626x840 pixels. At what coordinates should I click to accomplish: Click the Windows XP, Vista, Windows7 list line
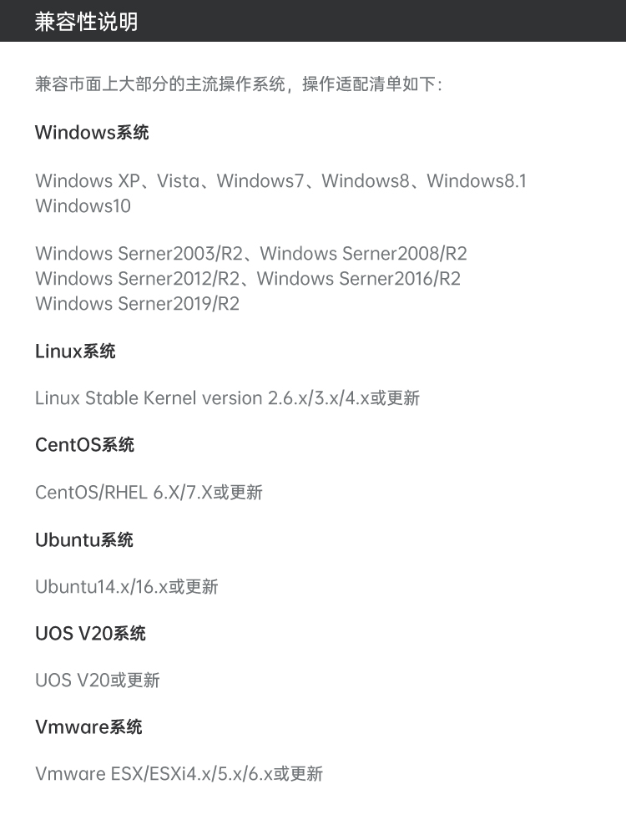point(281,180)
